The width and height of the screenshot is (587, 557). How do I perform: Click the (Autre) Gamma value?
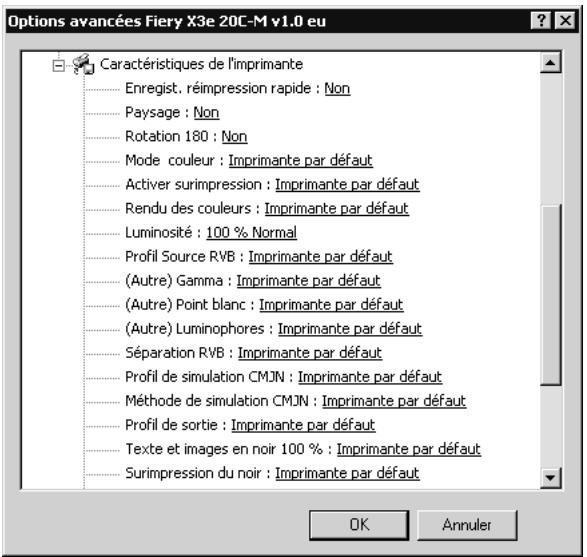click(x=308, y=281)
